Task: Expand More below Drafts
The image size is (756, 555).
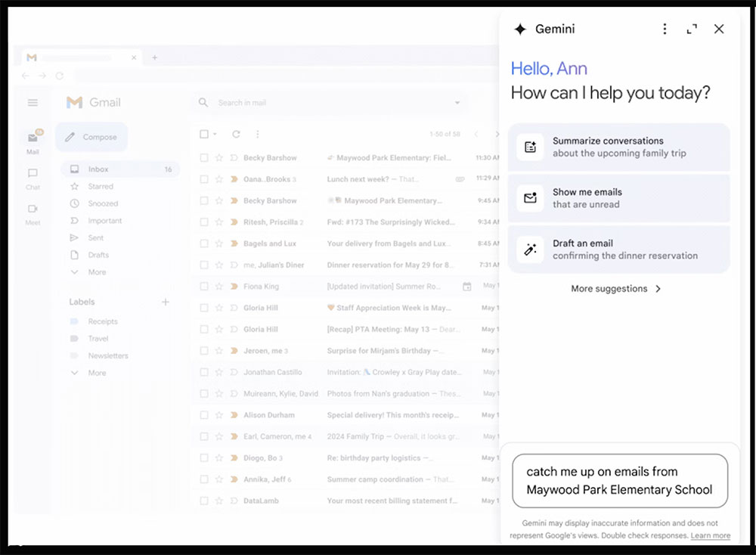Action: tap(97, 272)
